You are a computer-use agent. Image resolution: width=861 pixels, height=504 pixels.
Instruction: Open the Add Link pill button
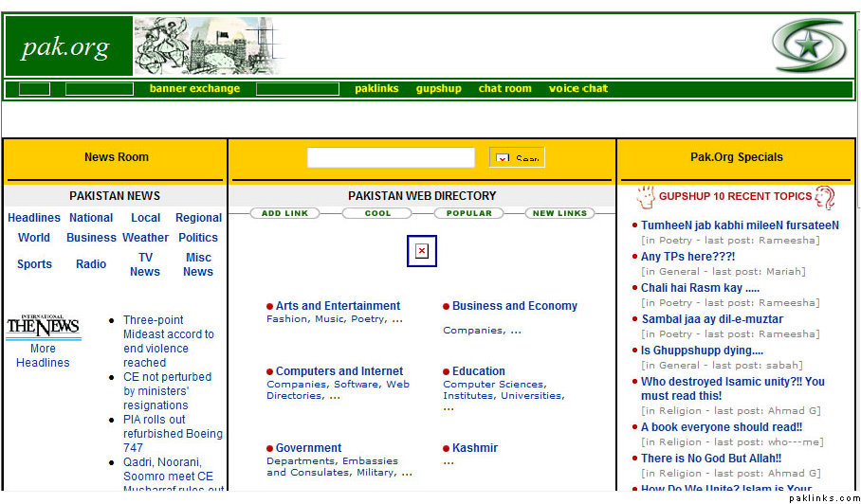tap(284, 214)
